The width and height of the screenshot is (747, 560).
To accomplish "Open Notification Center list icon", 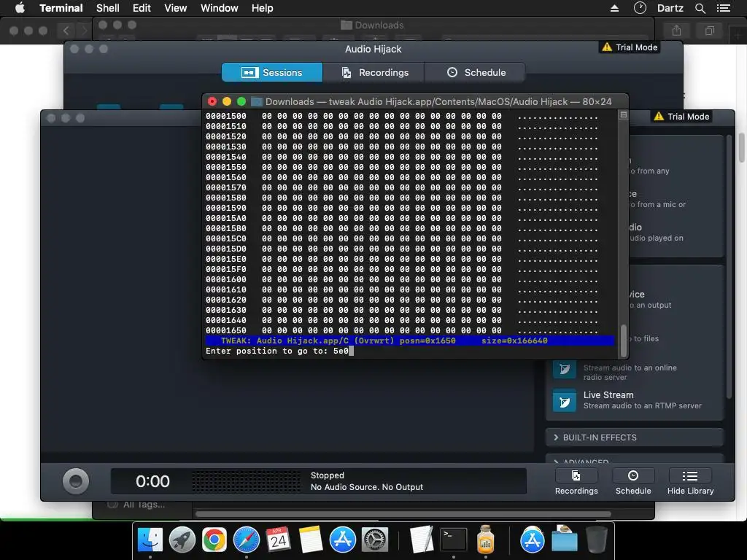I will [723, 8].
